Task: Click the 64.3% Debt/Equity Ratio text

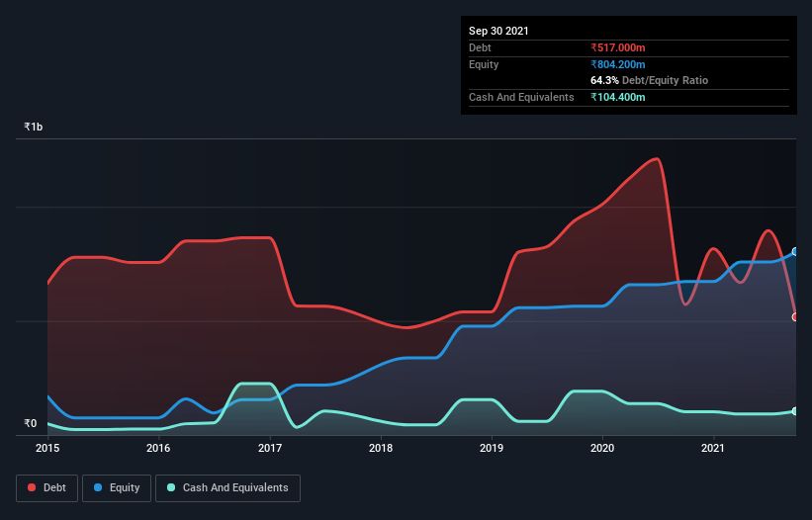Action: (x=650, y=80)
